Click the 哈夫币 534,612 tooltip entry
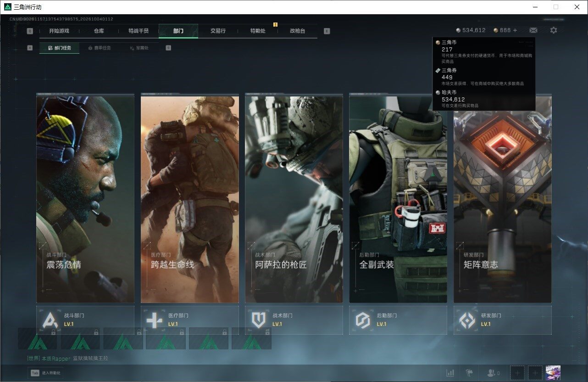 (484, 99)
